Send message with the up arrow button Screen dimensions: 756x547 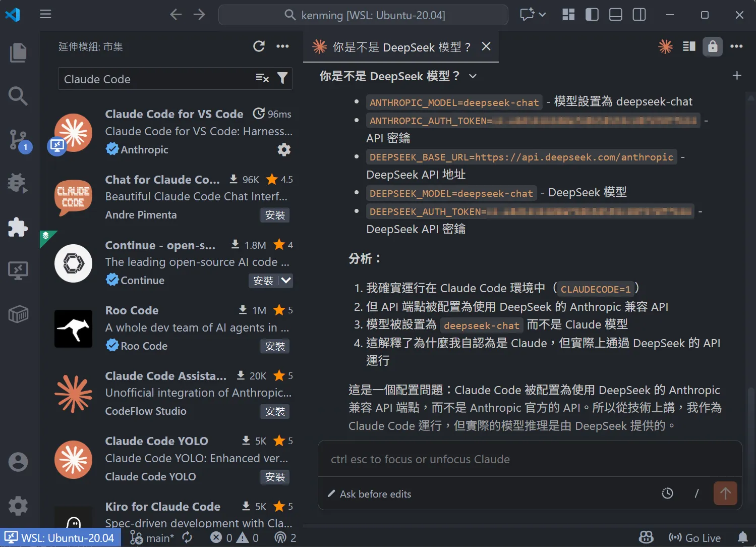(725, 494)
